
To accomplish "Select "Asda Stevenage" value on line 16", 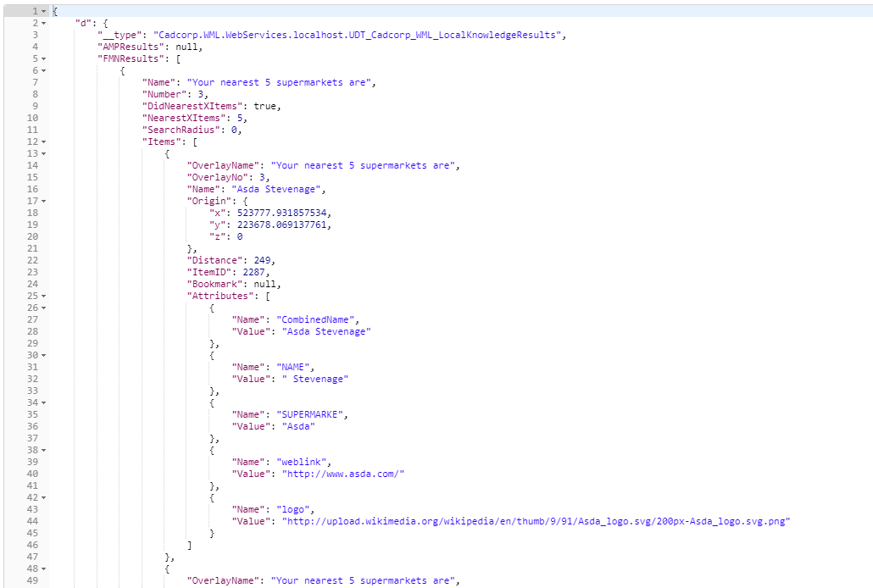I will [x=276, y=189].
